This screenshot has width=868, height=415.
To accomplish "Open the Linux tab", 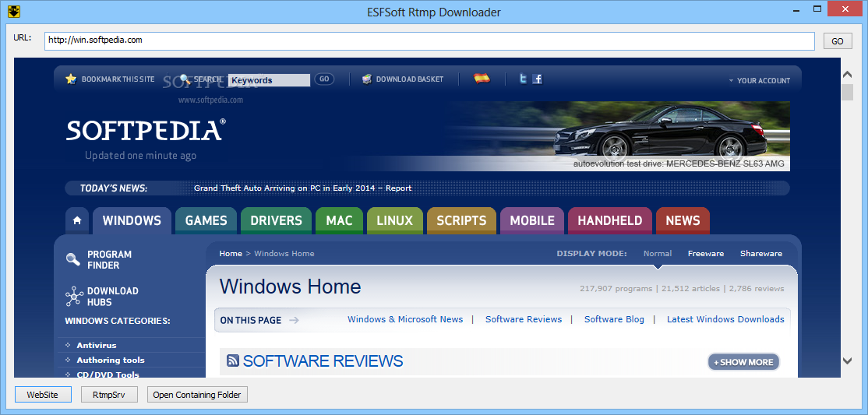I will [x=395, y=221].
